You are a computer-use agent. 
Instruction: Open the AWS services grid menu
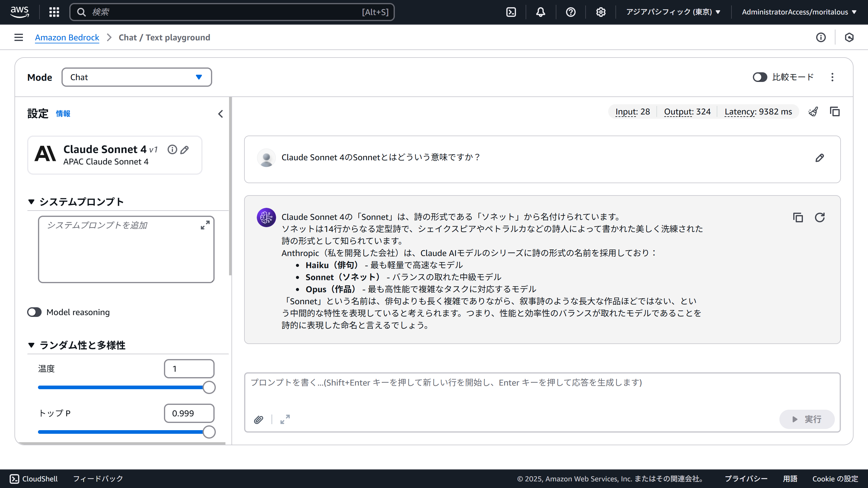click(x=54, y=12)
